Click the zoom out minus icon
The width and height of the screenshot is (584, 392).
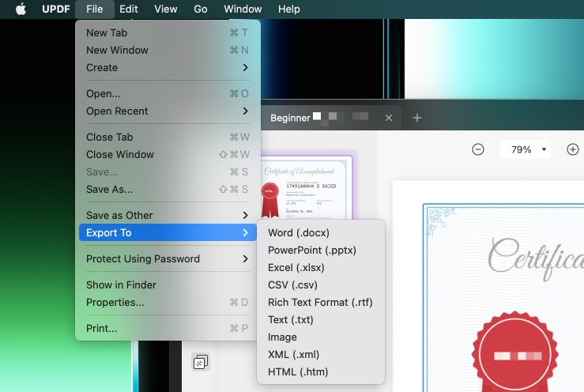click(x=478, y=149)
